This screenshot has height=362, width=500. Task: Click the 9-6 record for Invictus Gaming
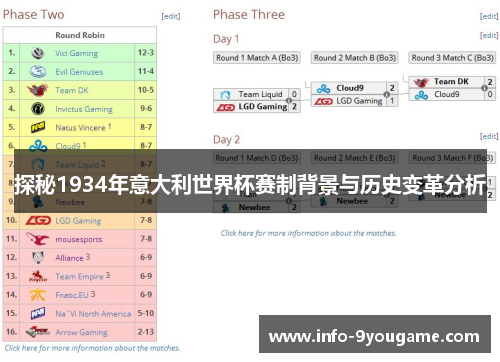tap(146, 109)
